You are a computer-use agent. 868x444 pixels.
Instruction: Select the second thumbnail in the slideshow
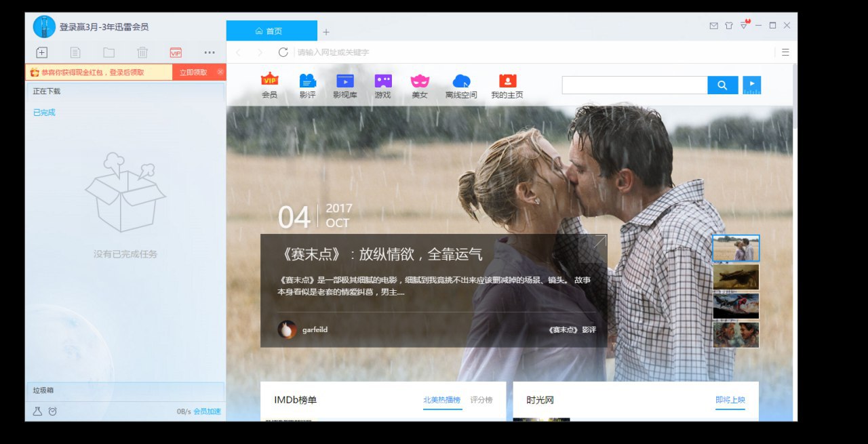coord(736,277)
